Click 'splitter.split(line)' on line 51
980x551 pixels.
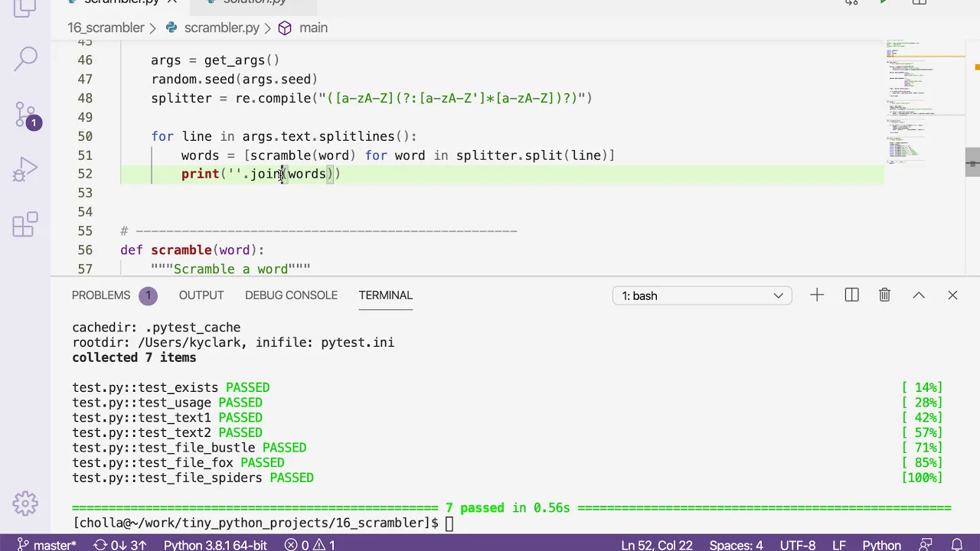pos(531,155)
